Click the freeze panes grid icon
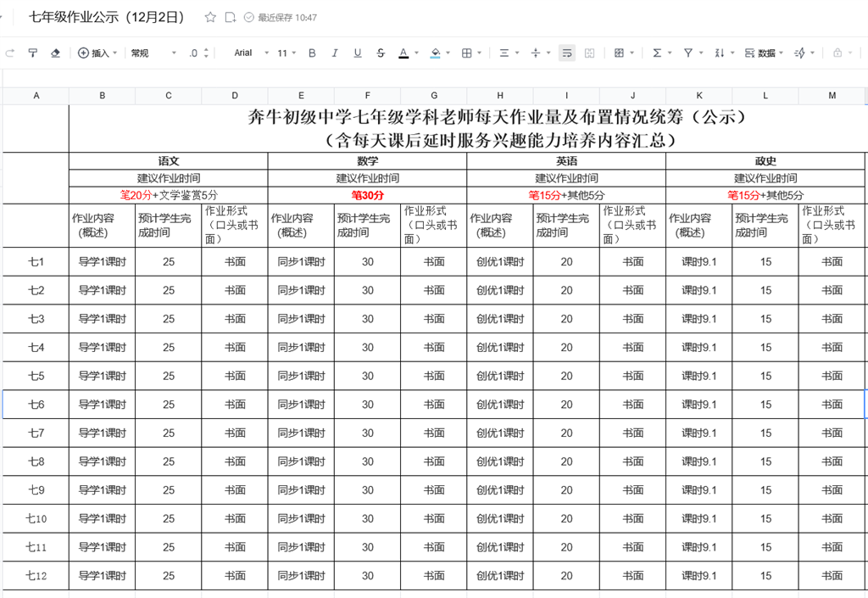868x598 pixels. (x=620, y=53)
